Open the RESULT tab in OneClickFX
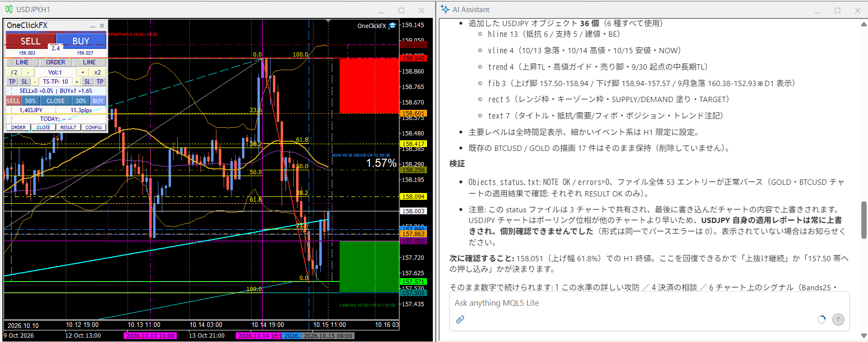 [x=68, y=128]
